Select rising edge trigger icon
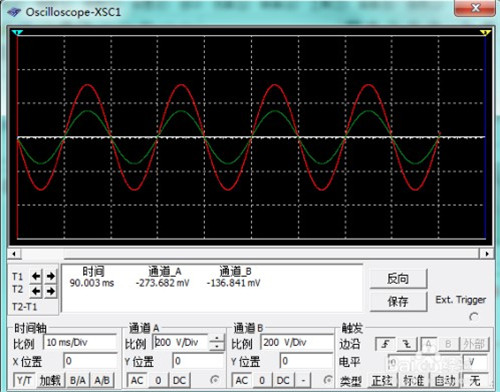Image resolution: width=500 pixels, height=392 pixels. tap(385, 344)
